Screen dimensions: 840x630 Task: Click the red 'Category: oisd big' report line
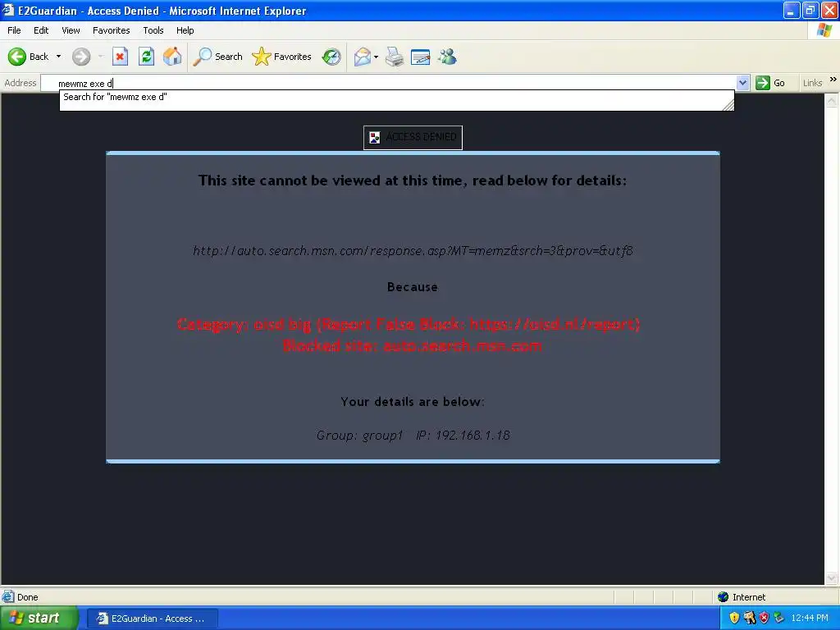[x=409, y=324]
